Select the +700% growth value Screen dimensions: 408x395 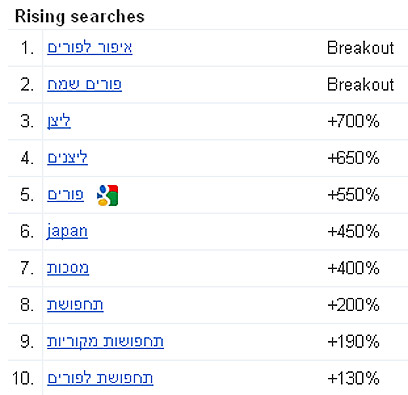(x=353, y=121)
